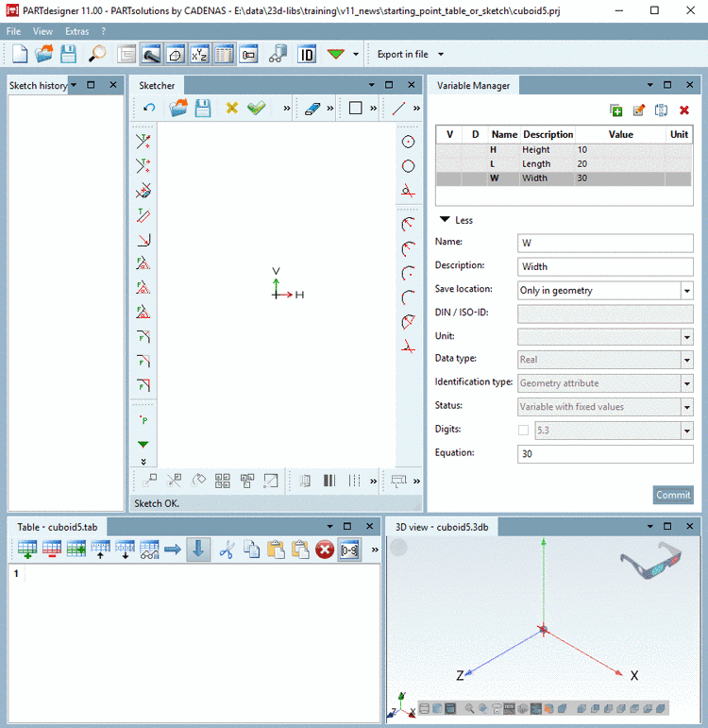Click the Undo arrow in Sketcher toolbar
708x728 pixels.
149,109
